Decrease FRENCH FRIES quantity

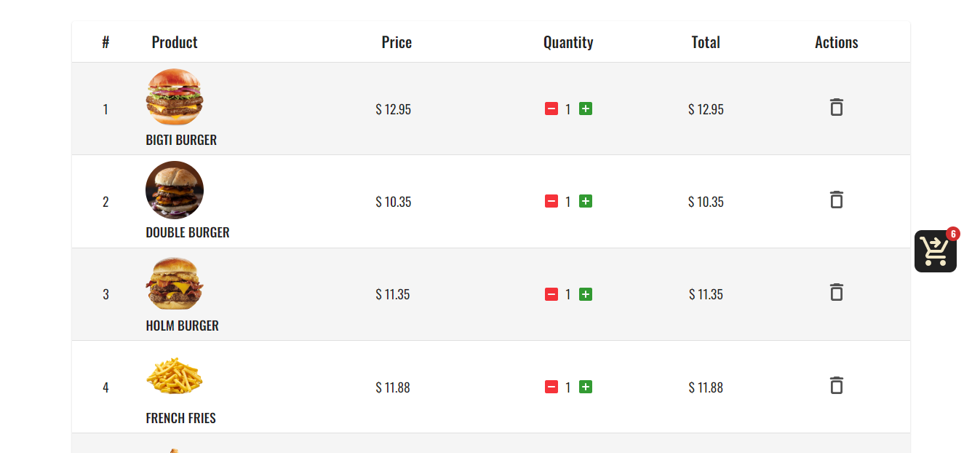551,387
